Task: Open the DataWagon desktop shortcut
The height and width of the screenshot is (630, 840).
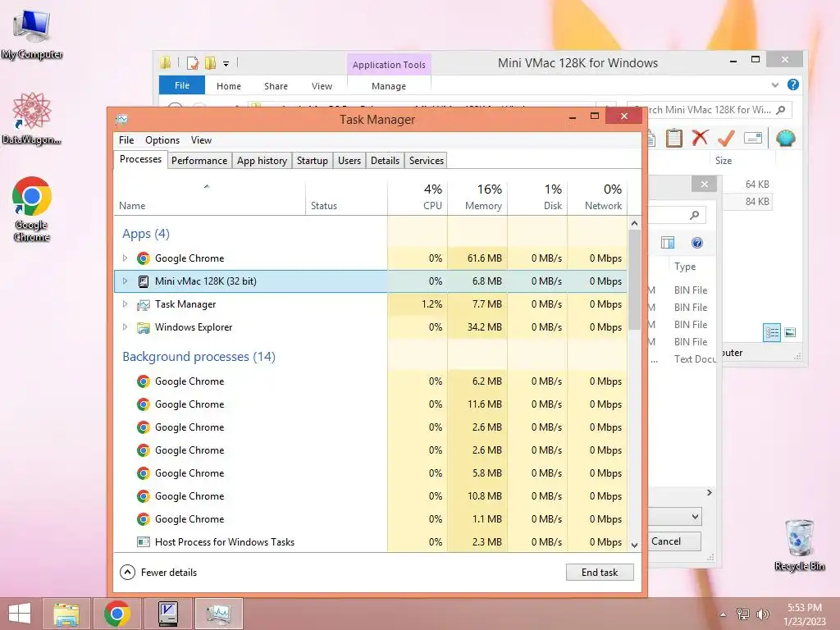Action: 32,118
